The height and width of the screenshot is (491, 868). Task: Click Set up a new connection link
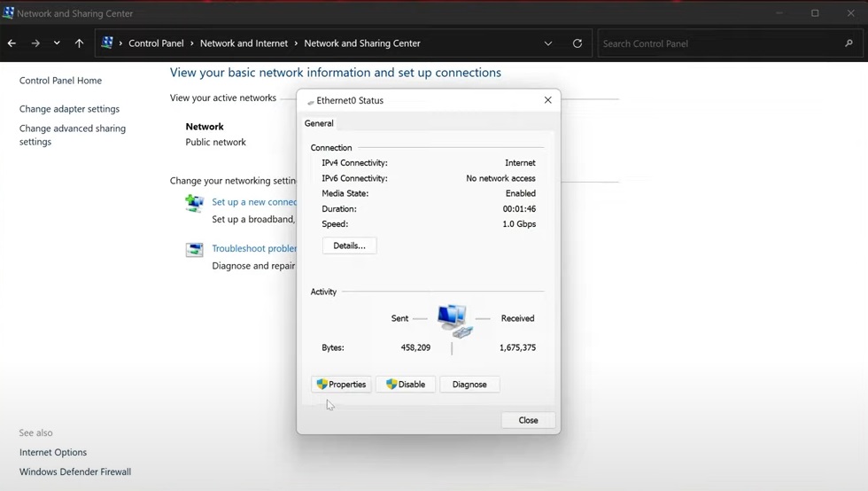coord(254,202)
